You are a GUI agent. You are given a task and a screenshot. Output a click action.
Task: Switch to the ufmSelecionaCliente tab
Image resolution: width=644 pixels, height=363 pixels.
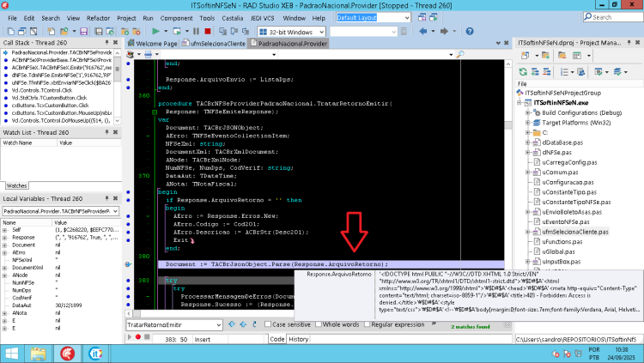pyautogui.click(x=214, y=43)
